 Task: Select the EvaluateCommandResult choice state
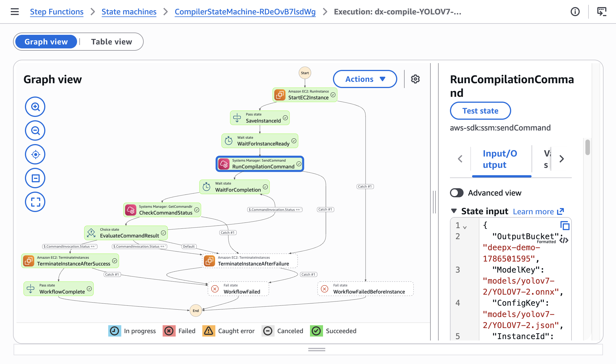(126, 233)
